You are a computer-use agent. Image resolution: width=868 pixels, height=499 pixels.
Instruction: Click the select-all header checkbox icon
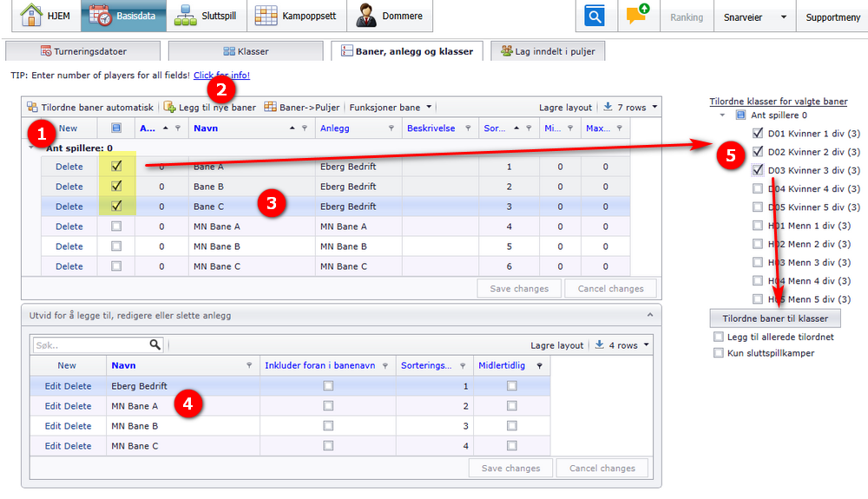point(116,128)
